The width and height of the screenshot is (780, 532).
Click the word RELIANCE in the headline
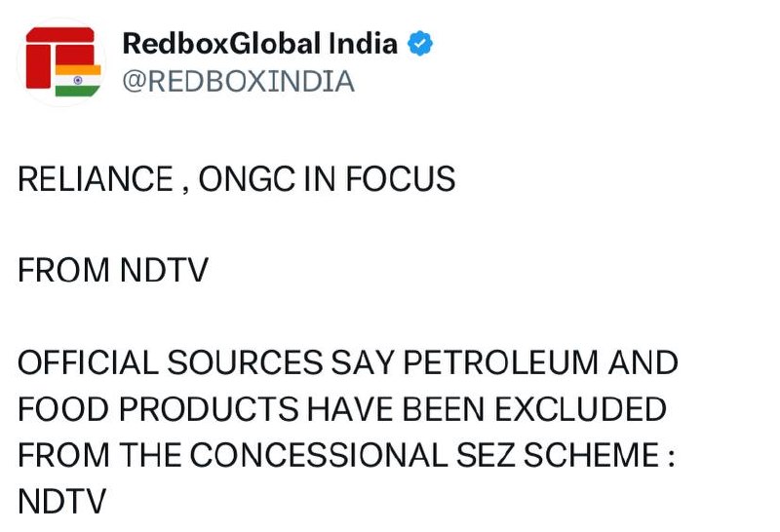pyautogui.click(x=84, y=179)
